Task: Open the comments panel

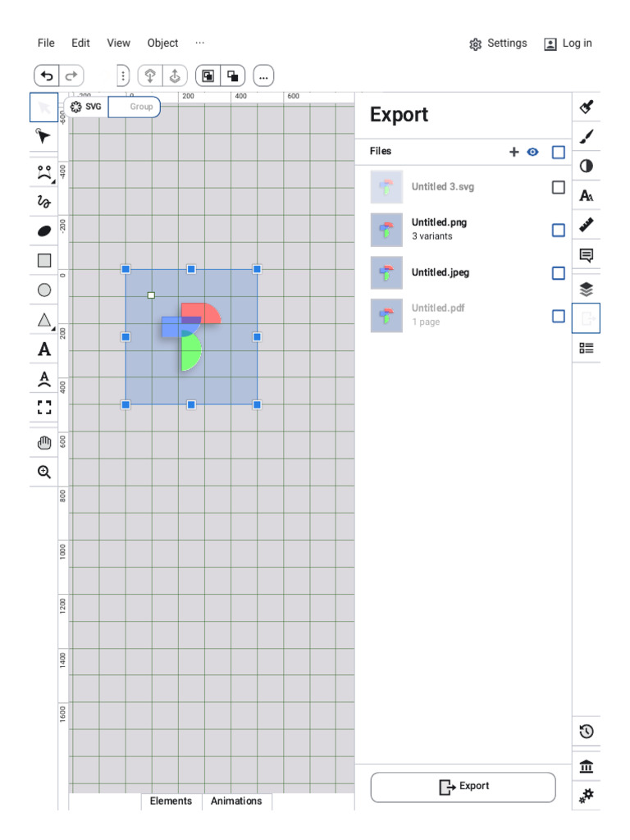Action: pyautogui.click(x=586, y=255)
